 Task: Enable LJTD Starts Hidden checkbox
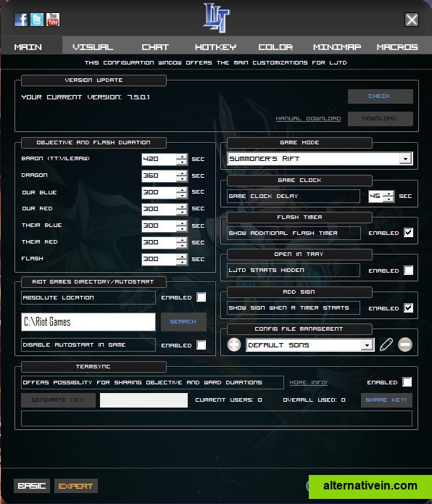click(408, 270)
